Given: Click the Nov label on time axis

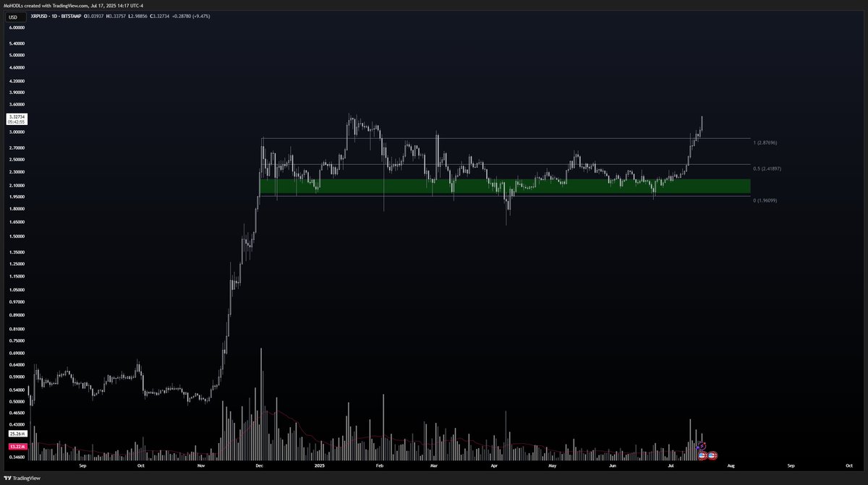Looking at the screenshot, I should point(200,466).
